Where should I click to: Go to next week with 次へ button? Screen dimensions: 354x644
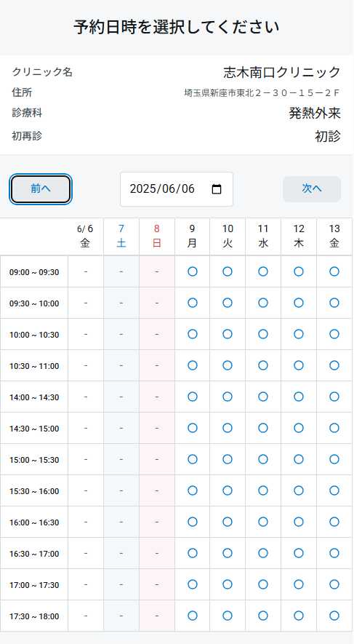312,189
